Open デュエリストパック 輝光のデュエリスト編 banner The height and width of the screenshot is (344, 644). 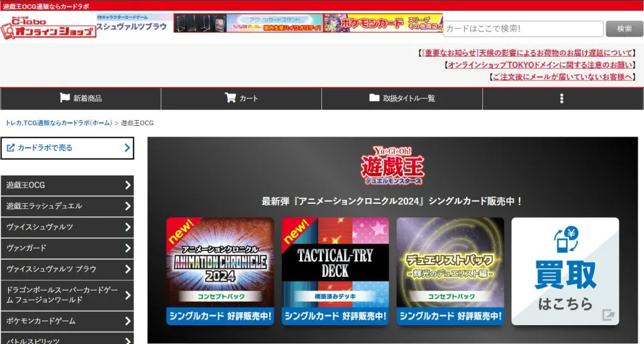point(450,271)
